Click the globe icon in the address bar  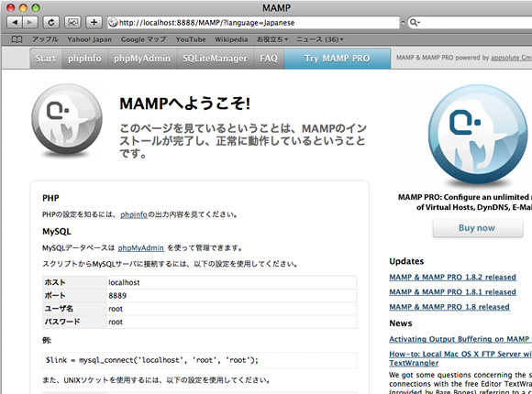[x=113, y=23]
